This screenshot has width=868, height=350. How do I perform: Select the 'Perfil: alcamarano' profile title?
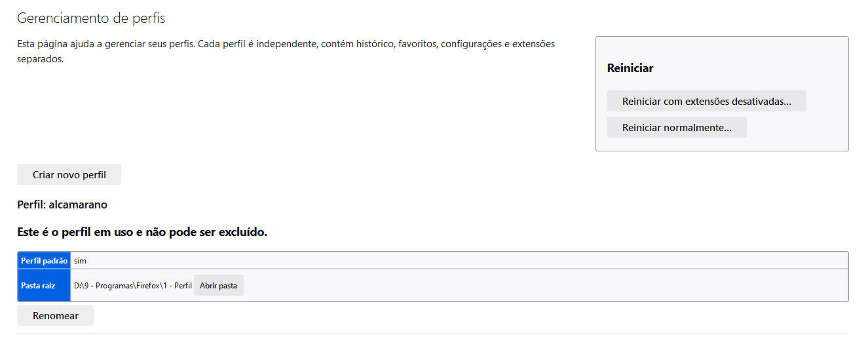click(62, 204)
